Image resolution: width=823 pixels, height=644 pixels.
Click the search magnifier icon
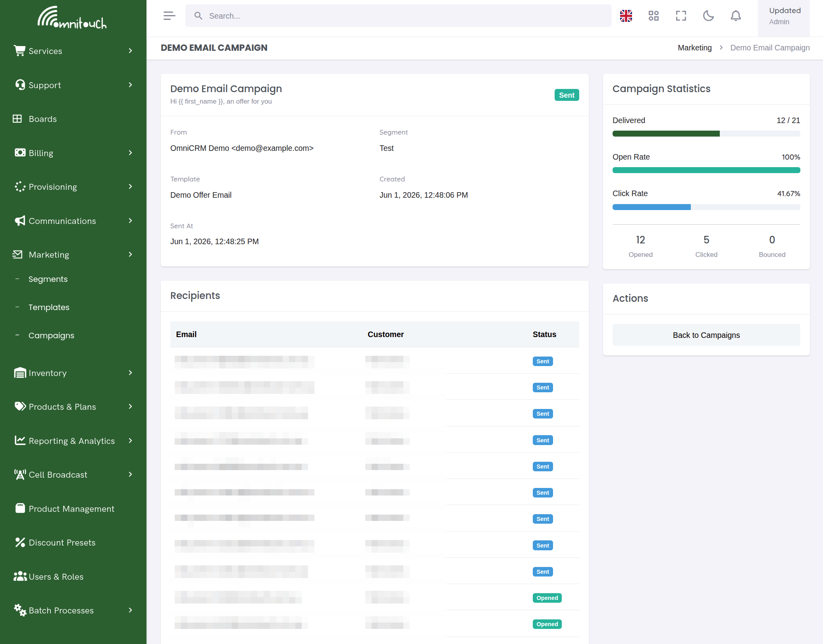pos(198,16)
